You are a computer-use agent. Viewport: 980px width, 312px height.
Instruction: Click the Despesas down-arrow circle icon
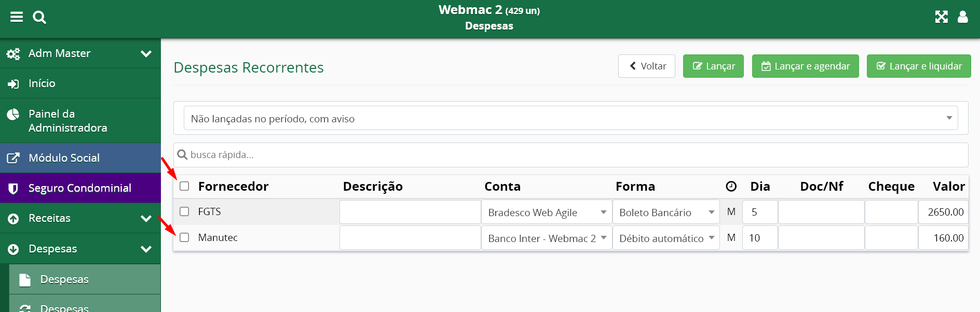(x=13, y=249)
